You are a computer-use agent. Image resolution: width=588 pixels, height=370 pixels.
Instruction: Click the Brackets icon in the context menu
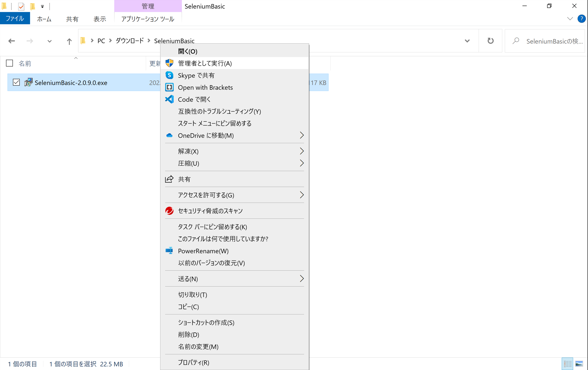click(169, 87)
